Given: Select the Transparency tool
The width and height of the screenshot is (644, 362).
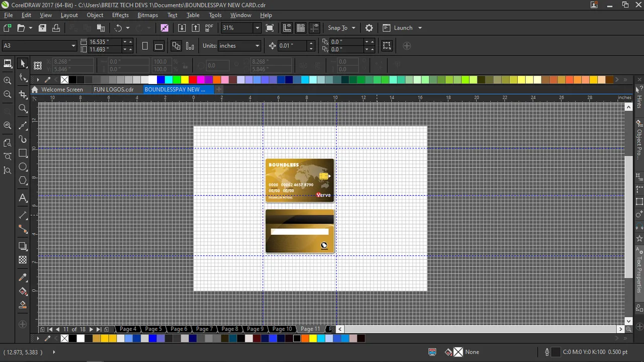Looking at the screenshot, I should tap(23, 260).
